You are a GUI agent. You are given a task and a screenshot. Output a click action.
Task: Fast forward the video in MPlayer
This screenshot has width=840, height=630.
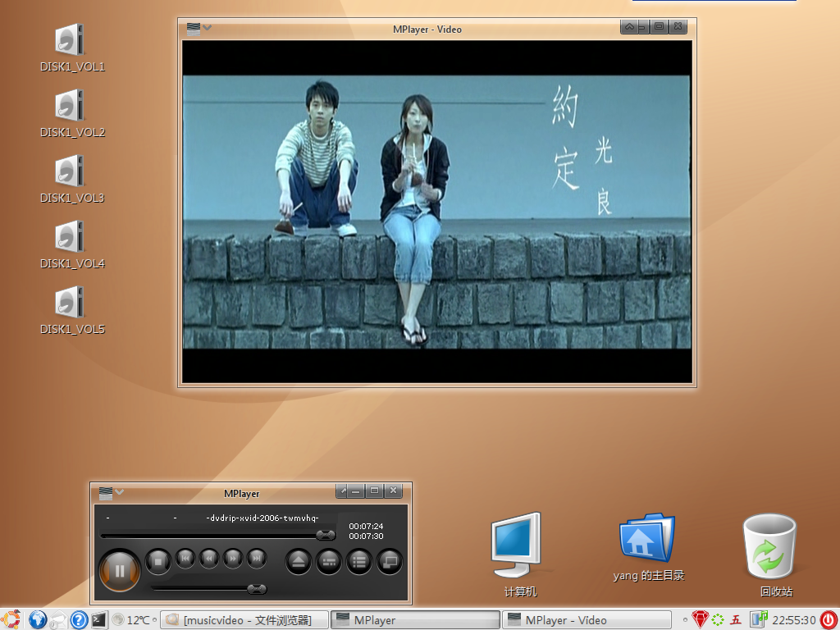232,558
